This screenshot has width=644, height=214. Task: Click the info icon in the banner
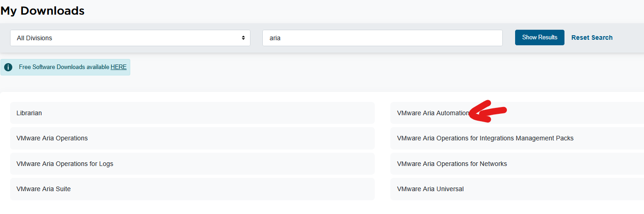8,67
